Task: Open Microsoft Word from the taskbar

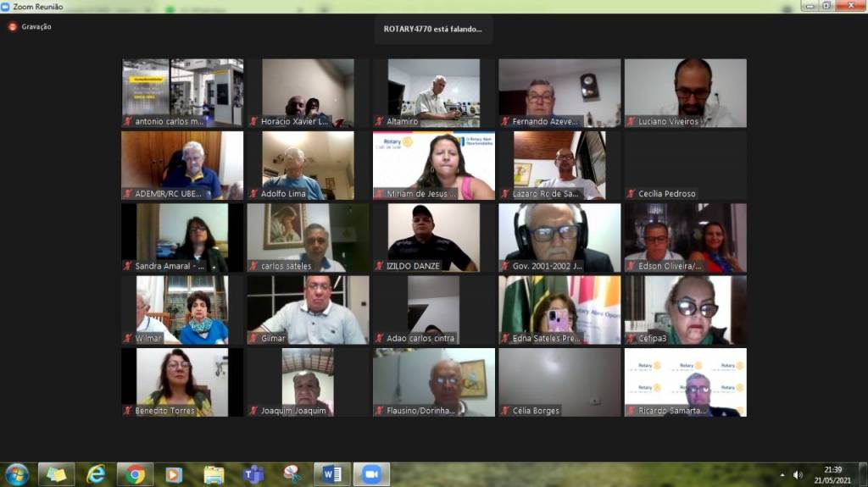Action: pos(331,474)
